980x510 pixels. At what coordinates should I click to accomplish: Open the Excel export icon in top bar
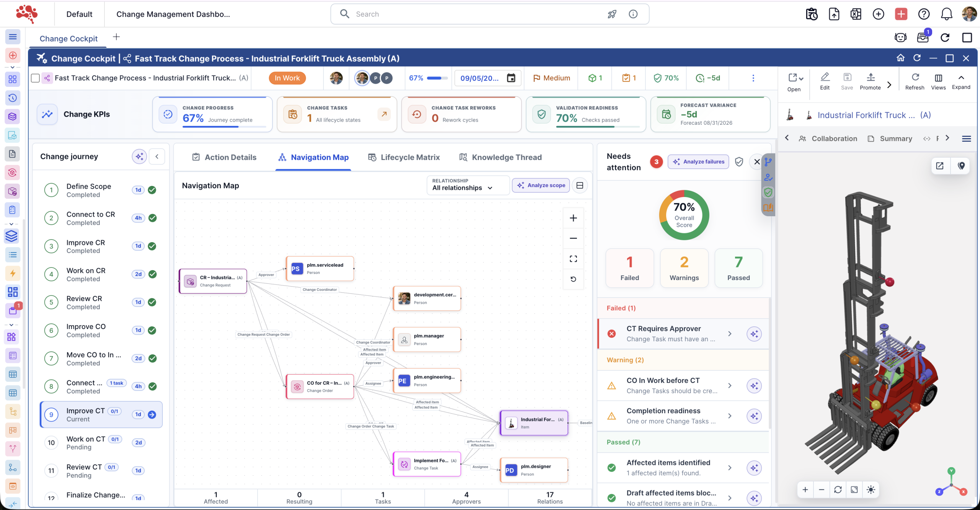click(856, 14)
